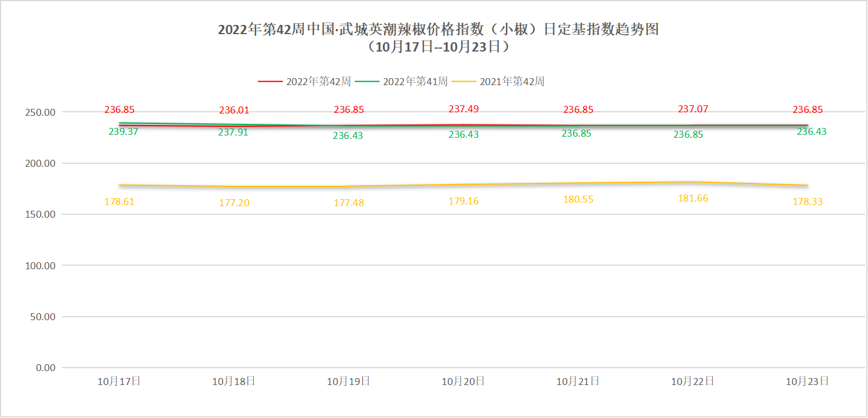This screenshot has width=868, height=418.
Task: Select the 2022年第41周 legend entry
Action: click(x=415, y=82)
